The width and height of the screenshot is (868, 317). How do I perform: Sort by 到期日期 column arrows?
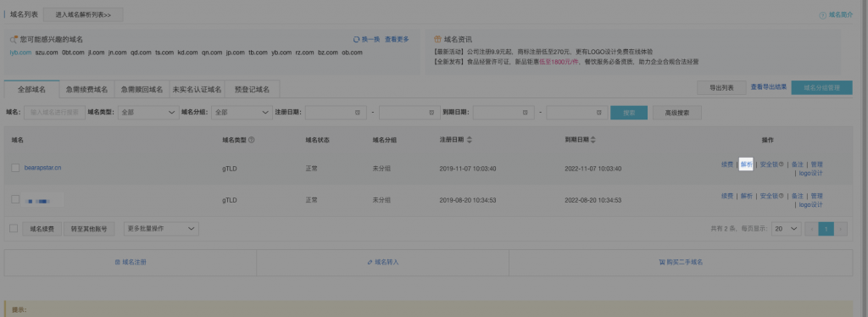(x=593, y=140)
